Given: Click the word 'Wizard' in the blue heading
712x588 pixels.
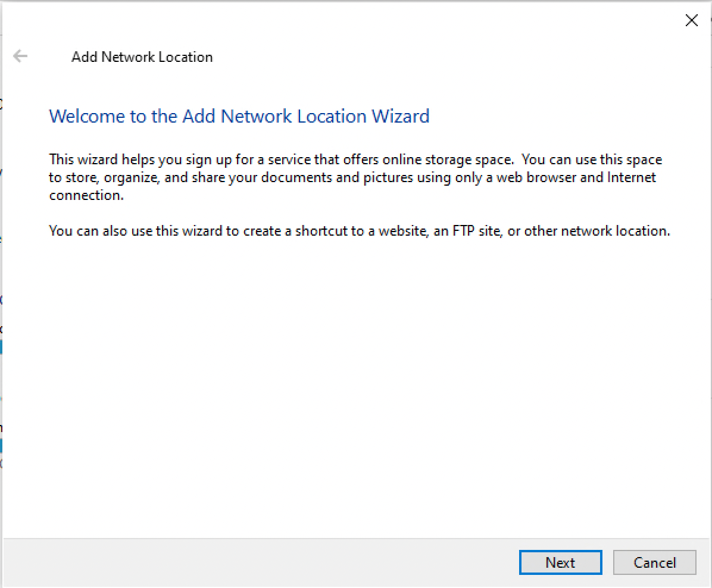Looking at the screenshot, I should coord(400,115).
